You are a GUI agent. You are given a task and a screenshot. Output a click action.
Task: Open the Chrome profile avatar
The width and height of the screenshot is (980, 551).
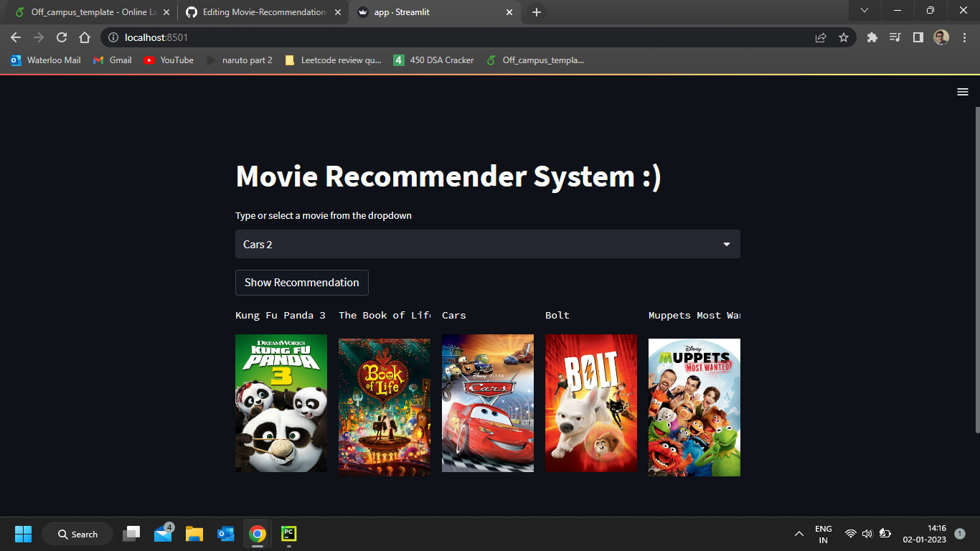point(941,37)
